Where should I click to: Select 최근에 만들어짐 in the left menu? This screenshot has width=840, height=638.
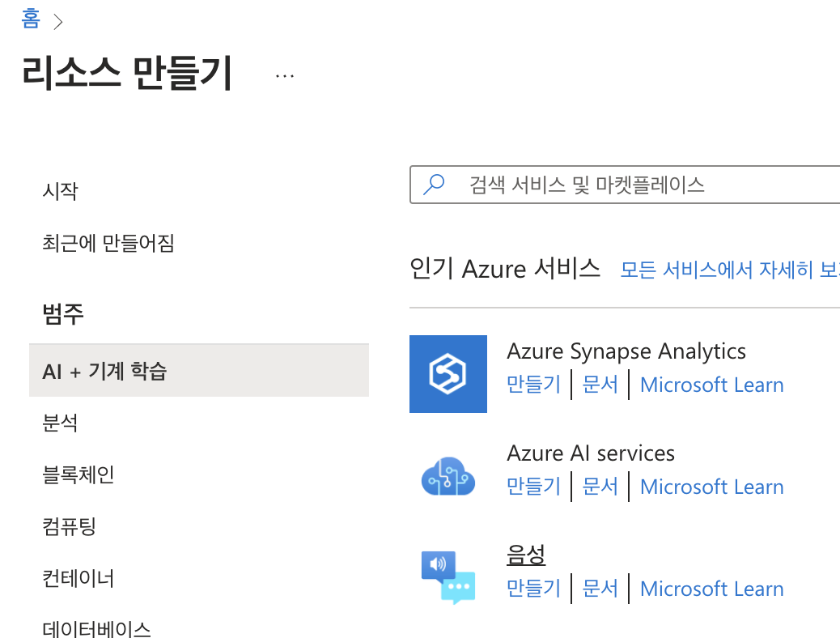pyautogui.click(x=108, y=243)
